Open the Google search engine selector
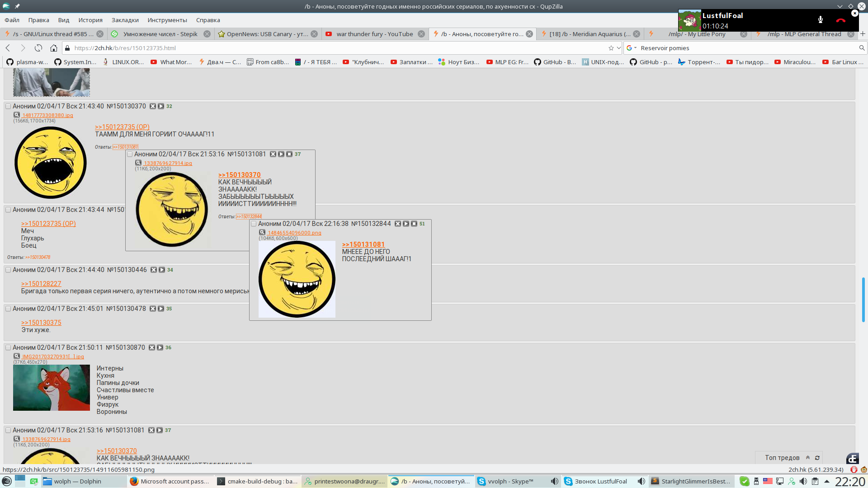This screenshot has width=868, height=488. [631, 48]
